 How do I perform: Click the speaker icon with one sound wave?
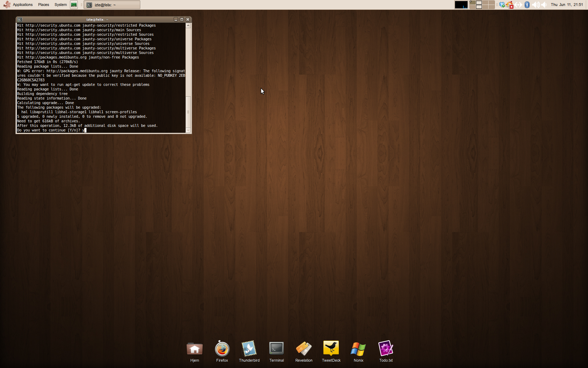point(544,5)
